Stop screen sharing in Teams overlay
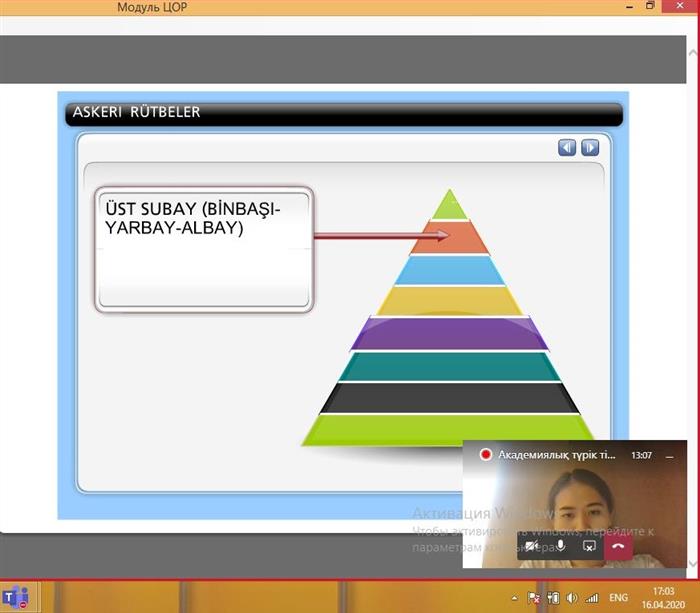This screenshot has height=613, width=700. pyautogui.click(x=589, y=545)
